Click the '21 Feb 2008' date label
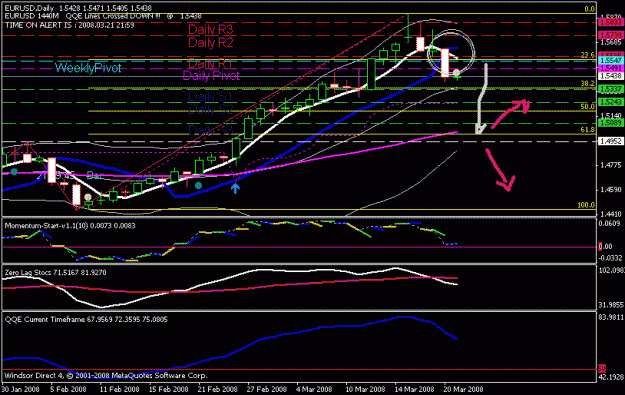The image size is (625, 395). (218, 389)
